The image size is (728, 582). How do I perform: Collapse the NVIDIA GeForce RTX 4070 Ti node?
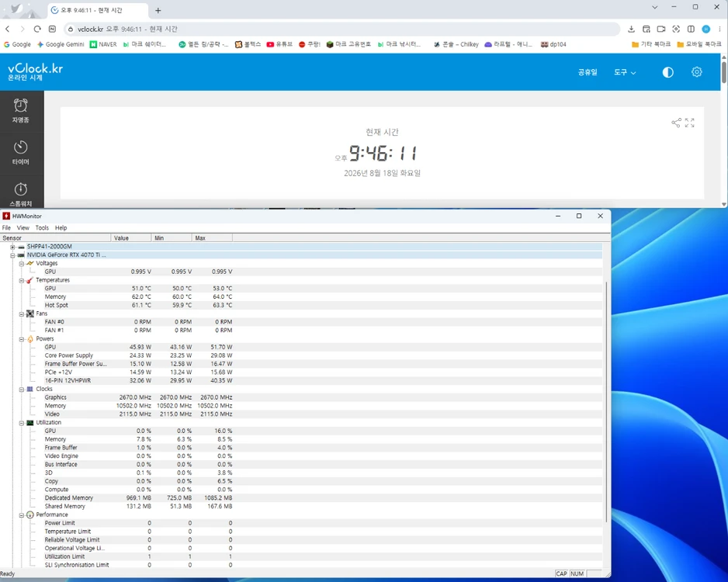click(12, 255)
